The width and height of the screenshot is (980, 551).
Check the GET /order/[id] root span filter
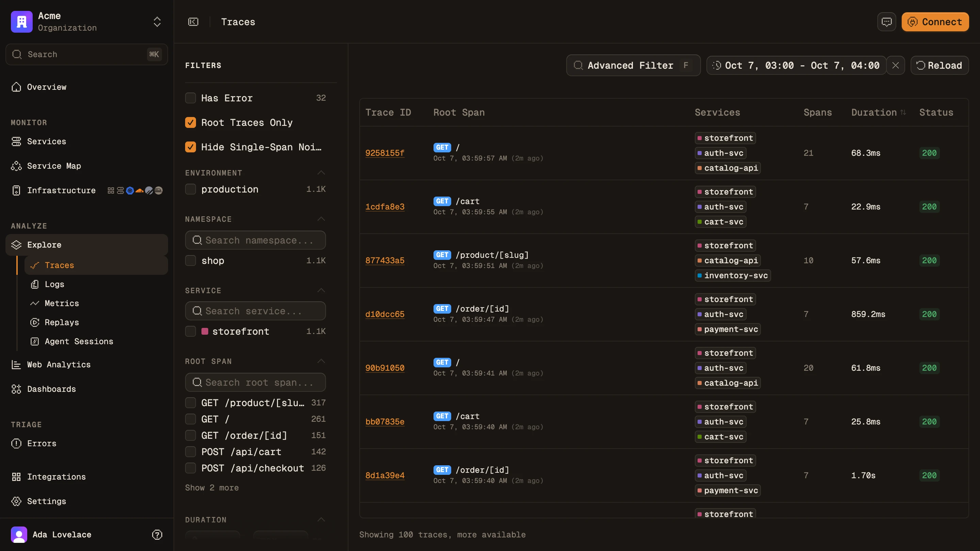[191, 435]
